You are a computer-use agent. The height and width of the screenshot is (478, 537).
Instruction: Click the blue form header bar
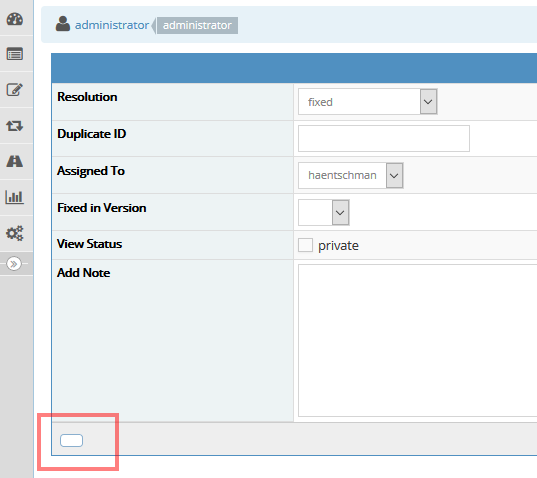294,68
